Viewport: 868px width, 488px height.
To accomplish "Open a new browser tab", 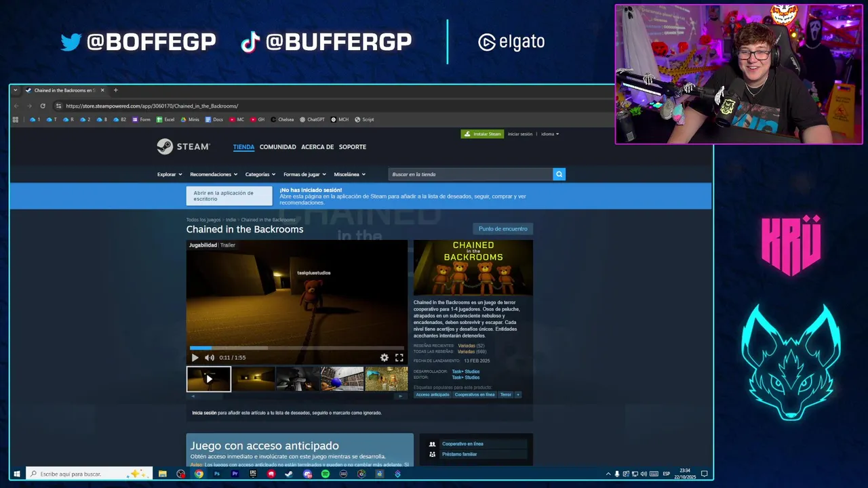I will click(115, 90).
